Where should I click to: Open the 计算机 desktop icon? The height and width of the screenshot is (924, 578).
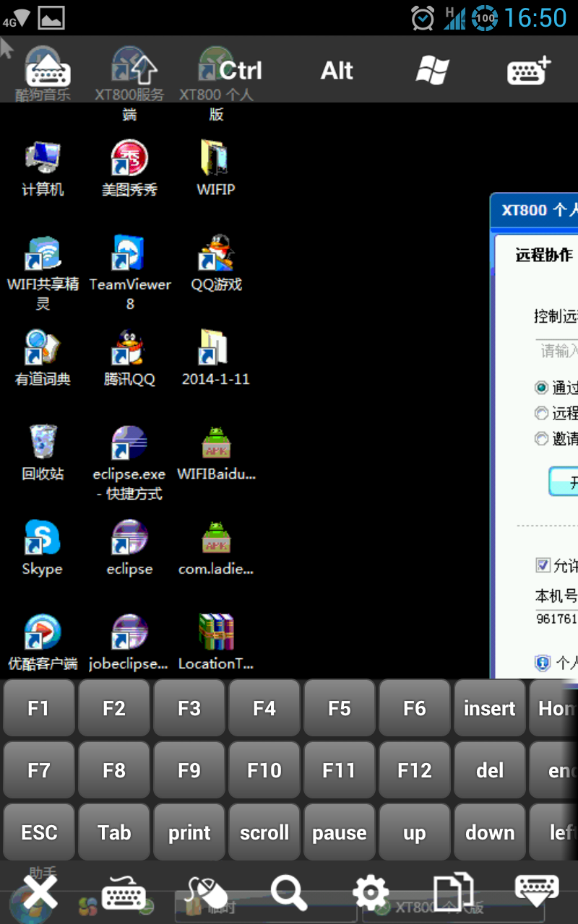point(43,169)
